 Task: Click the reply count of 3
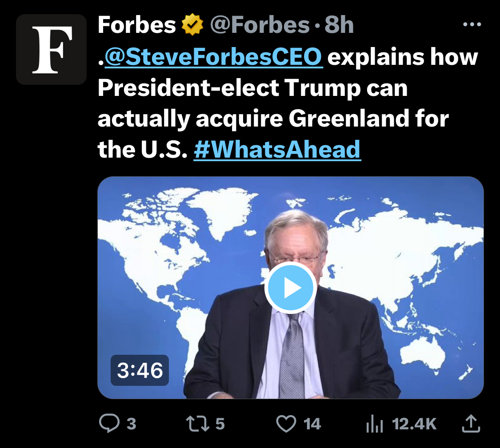tap(131, 424)
